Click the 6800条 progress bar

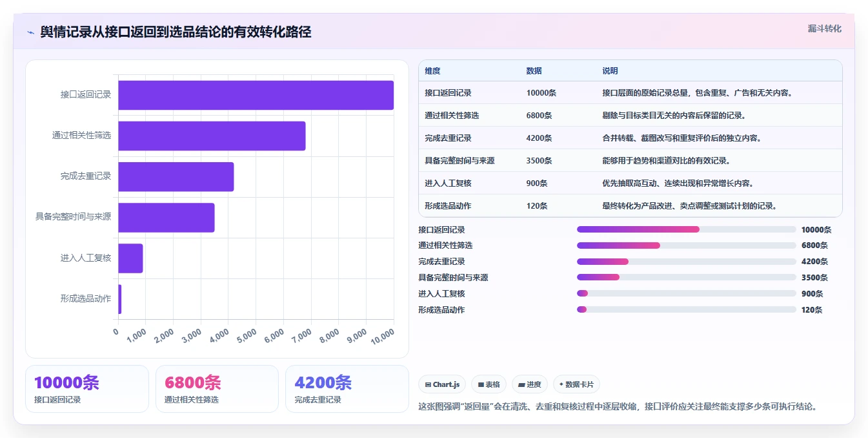(x=687, y=245)
